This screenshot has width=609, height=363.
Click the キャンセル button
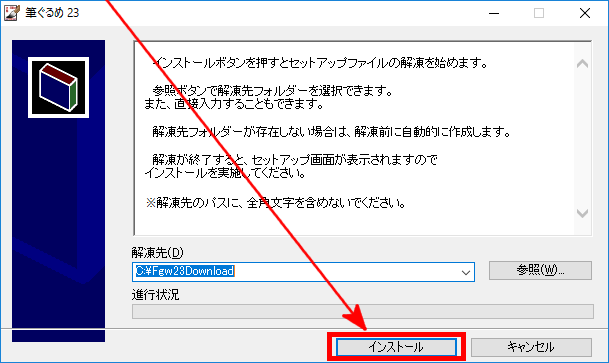point(531,347)
